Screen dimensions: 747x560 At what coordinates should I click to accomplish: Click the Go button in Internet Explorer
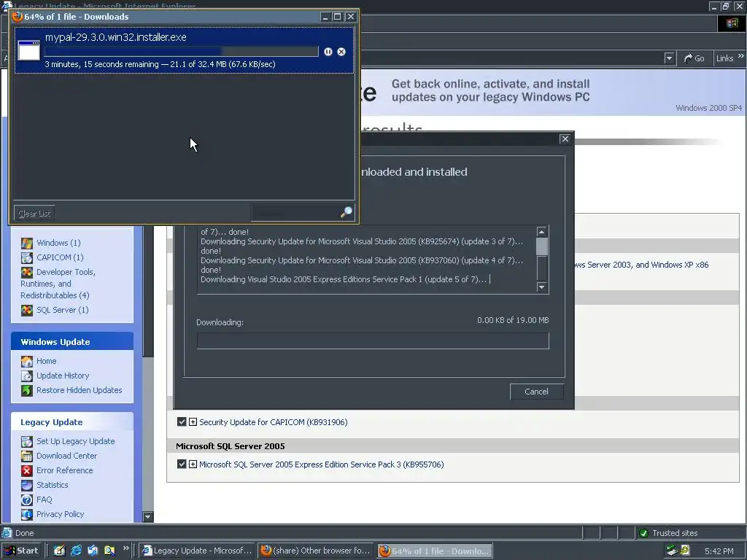pos(694,58)
